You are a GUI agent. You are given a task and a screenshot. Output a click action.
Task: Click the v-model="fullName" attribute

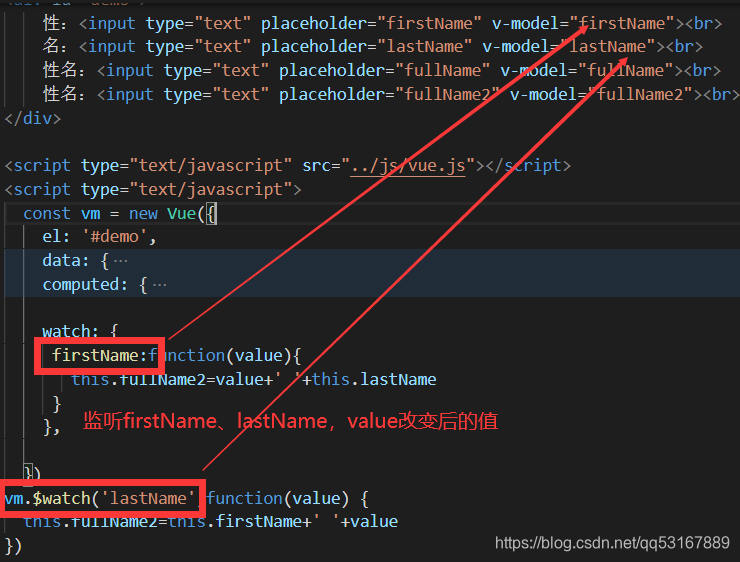(587, 70)
